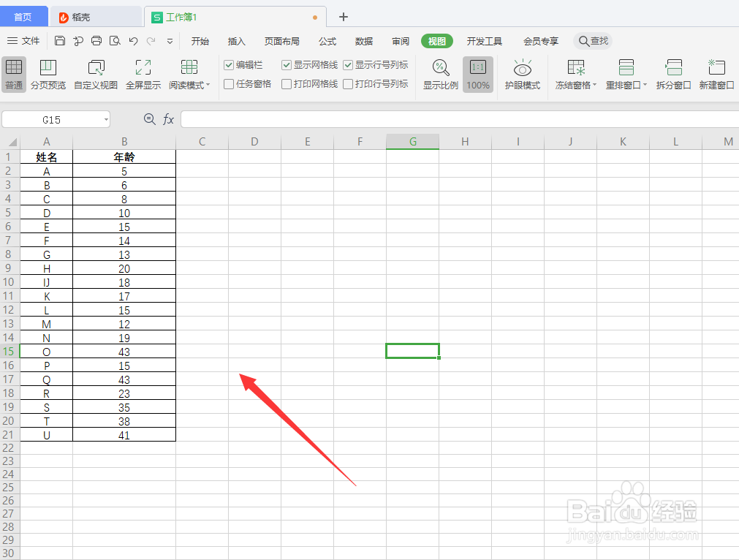Click the Save icon in quick access toolbar
The image size is (739, 560).
coord(60,41)
